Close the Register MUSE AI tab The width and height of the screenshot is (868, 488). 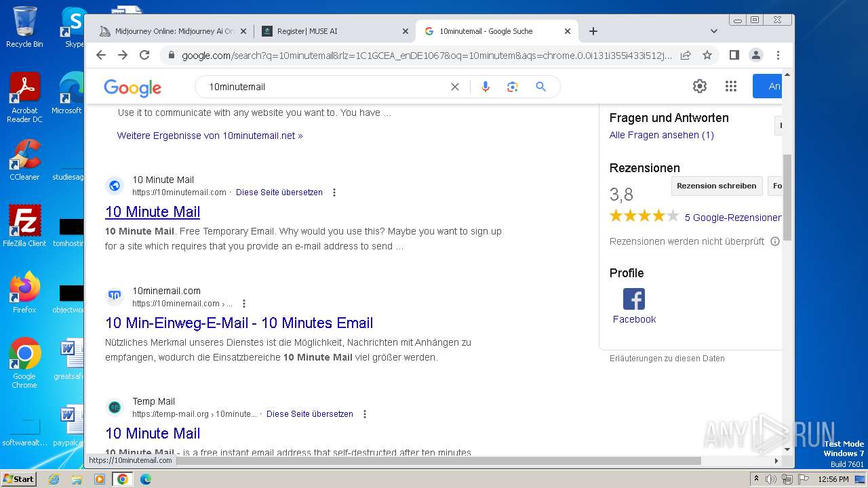(x=406, y=31)
